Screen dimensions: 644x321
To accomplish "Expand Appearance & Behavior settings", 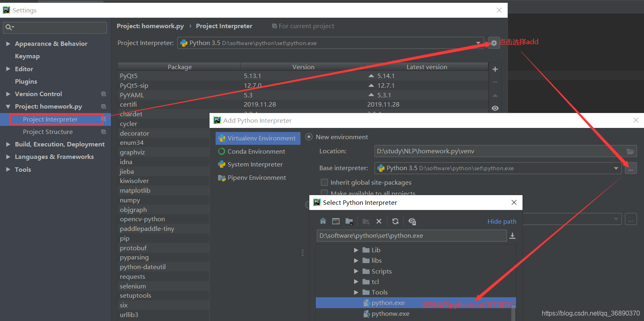I will click(x=8, y=43).
